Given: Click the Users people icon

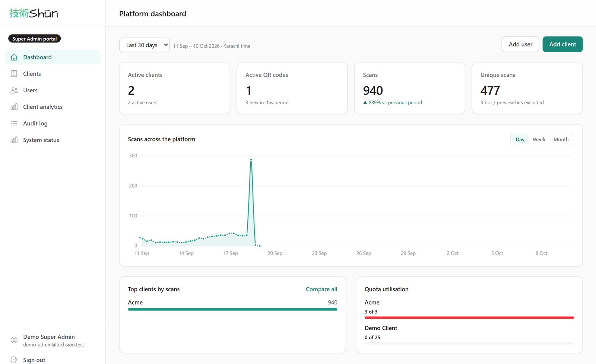Looking at the screenshot, I should [14, 90].
